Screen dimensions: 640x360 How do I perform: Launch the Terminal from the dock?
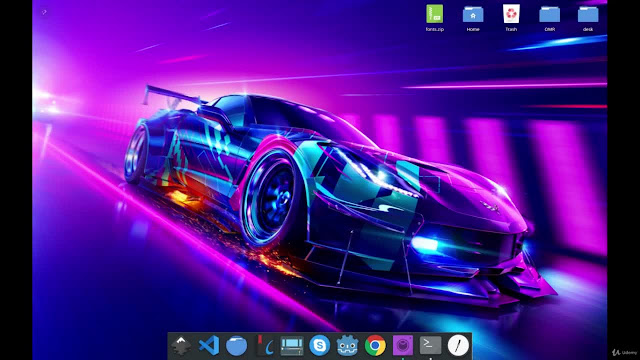point(431,345)
